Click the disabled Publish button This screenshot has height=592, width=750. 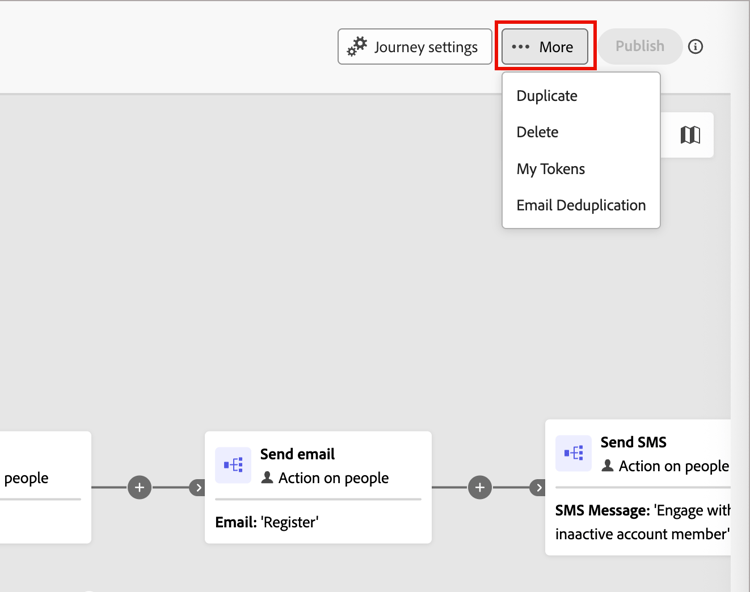(640, 46)
